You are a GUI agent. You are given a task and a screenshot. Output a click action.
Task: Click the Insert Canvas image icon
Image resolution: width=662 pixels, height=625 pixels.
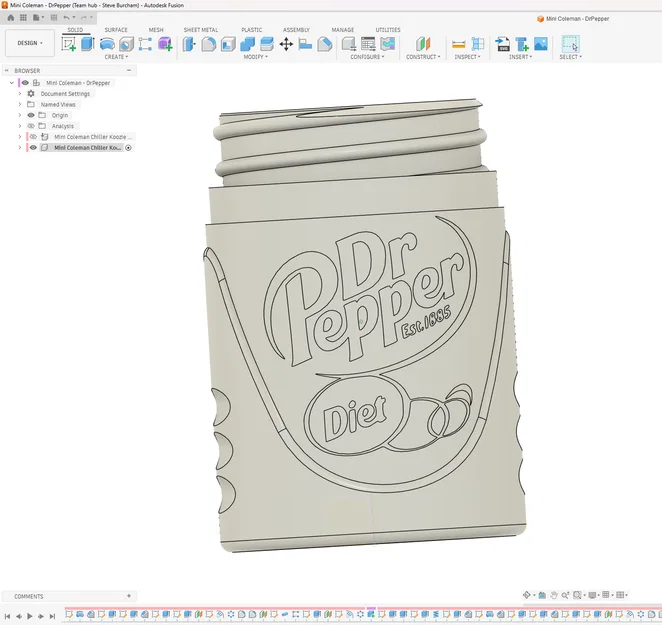click(541, 44)
